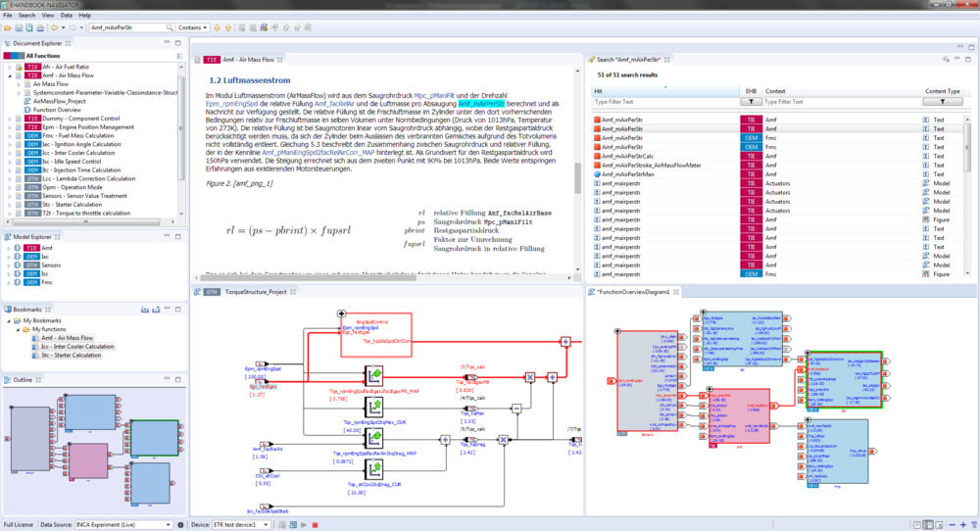The image size is (980, 531).
Task: Open the back history dropdown arrow
Action: tap(63, 27)
